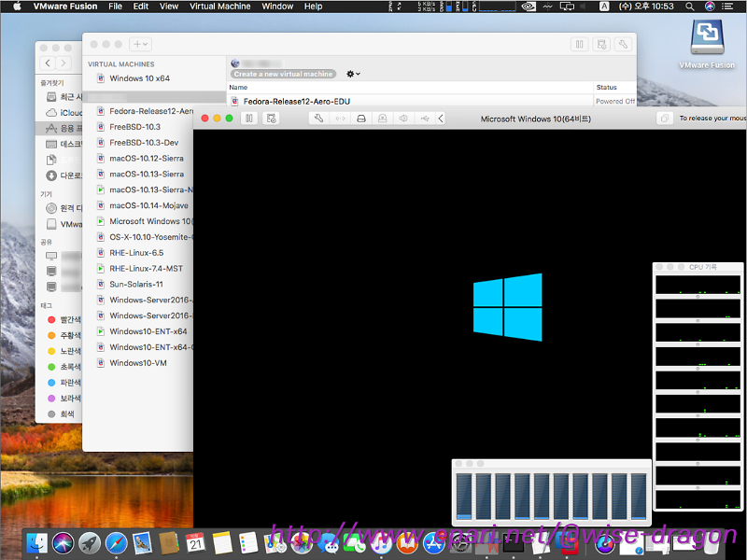Click the Unity view button in VM window
747x560 pixels.
click(x=665, y=119)
